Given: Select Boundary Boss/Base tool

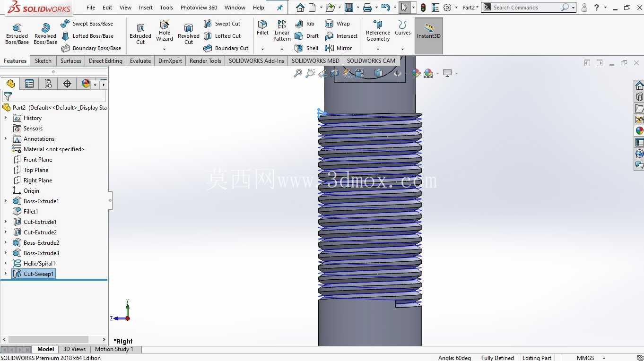Looking at the screenshot, I should click(x=91, y=48).
